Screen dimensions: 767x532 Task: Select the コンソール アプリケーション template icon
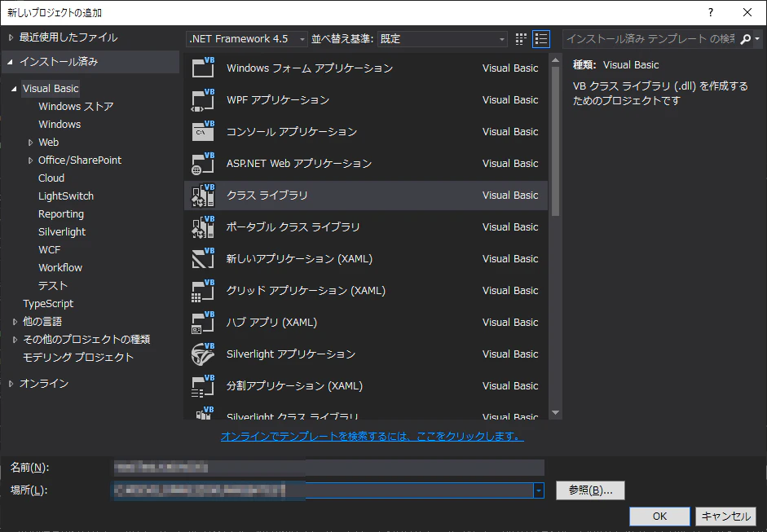pyautogui.click(x=203, y=131)
